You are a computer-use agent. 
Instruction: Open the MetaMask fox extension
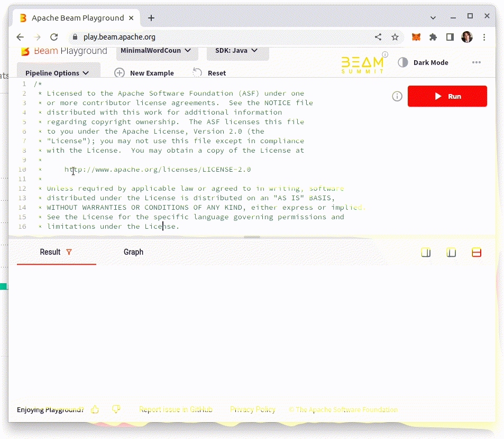click(416, 38)
